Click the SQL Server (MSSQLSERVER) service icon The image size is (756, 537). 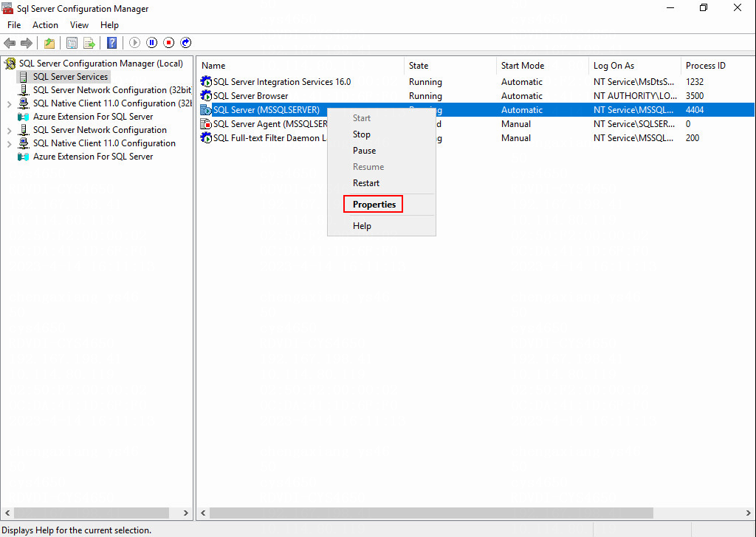pos(207,110)
